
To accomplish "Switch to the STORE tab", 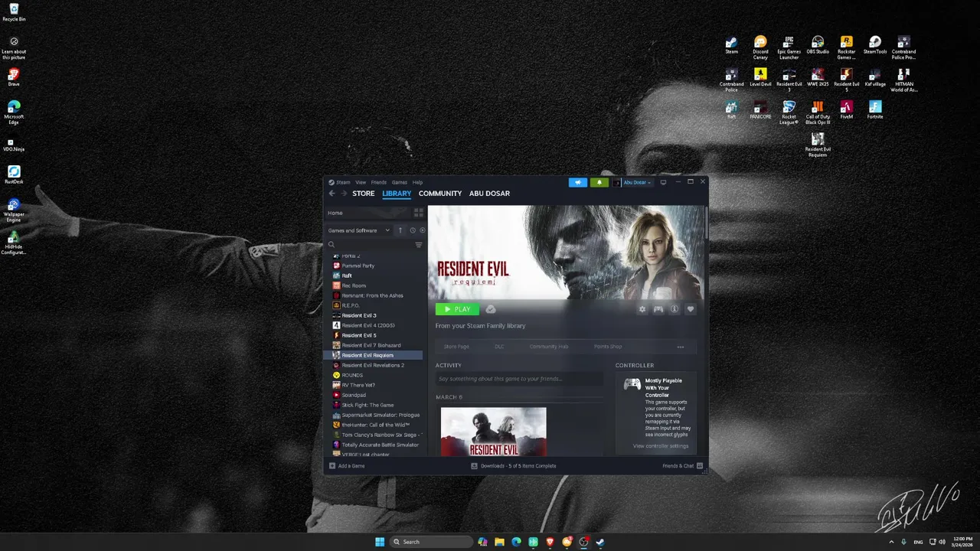I will tap(363, 194).
